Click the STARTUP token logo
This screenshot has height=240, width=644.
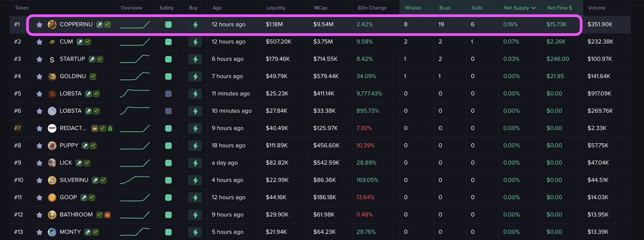52,60
